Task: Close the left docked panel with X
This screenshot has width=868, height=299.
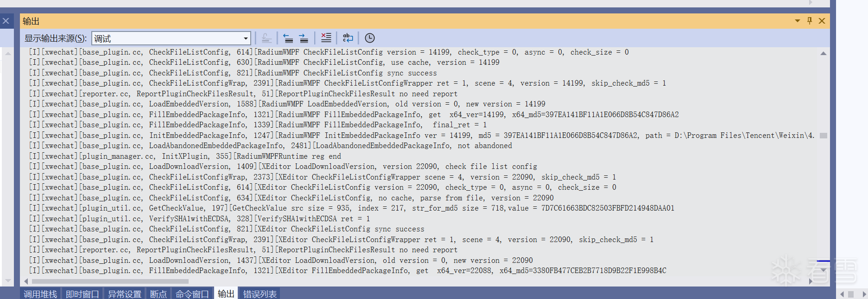Action: [6, 21]
